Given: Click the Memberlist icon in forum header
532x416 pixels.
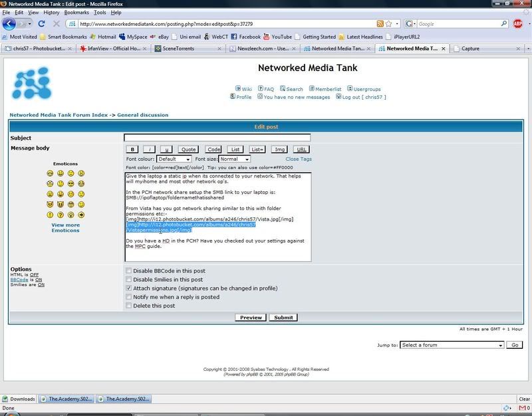Looking at the screenshot, I should (x=311, y=88).
